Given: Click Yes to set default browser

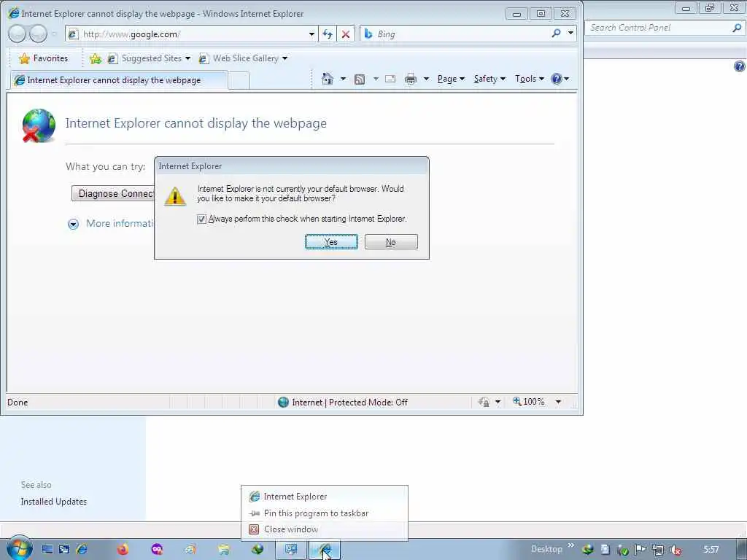Looking at the screenshot, I should coord(331,242).
